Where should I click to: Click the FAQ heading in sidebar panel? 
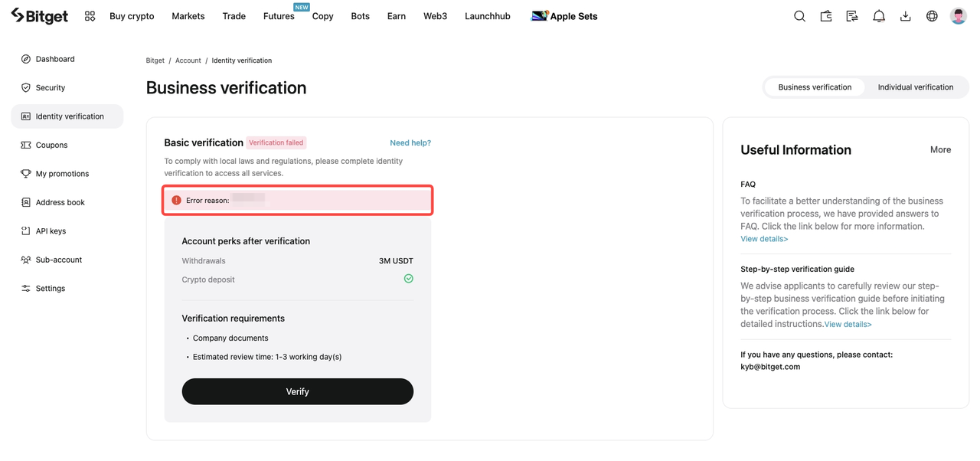click(748, 185)
